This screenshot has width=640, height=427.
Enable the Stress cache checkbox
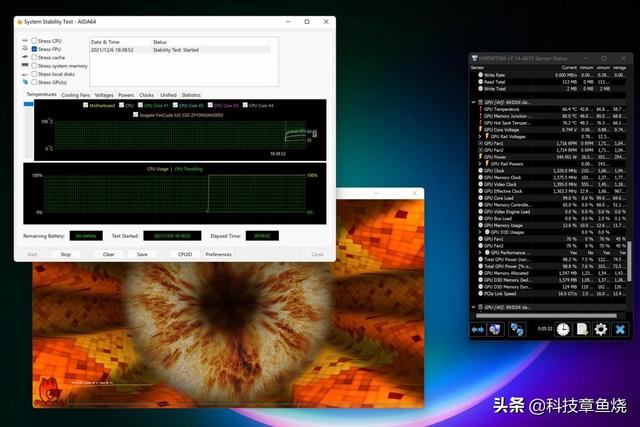tap(34, 58)
